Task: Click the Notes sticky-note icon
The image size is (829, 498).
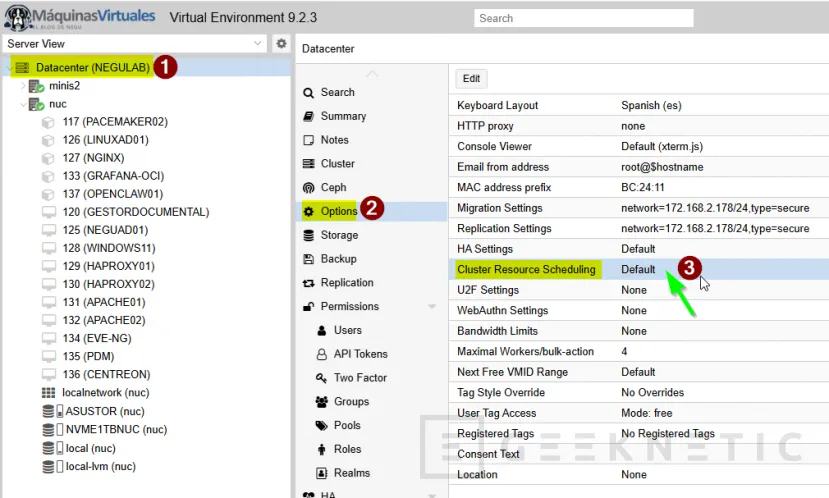Action: tap(308, 140)
